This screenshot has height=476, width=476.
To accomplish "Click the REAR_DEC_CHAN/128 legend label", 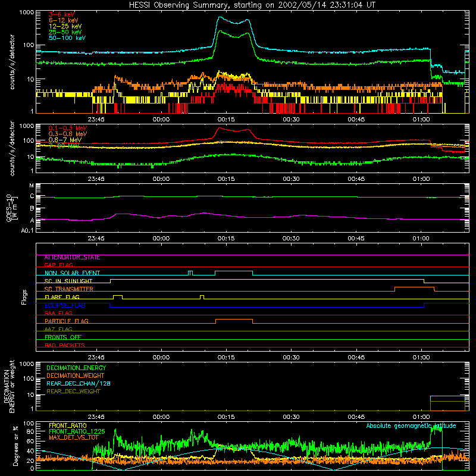I will 79,384.
